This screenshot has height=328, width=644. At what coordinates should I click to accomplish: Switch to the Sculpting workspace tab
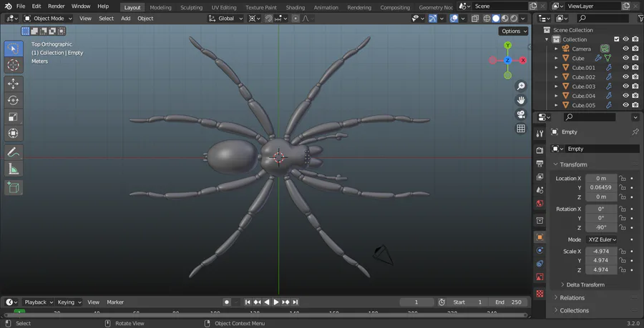(191, 7)
